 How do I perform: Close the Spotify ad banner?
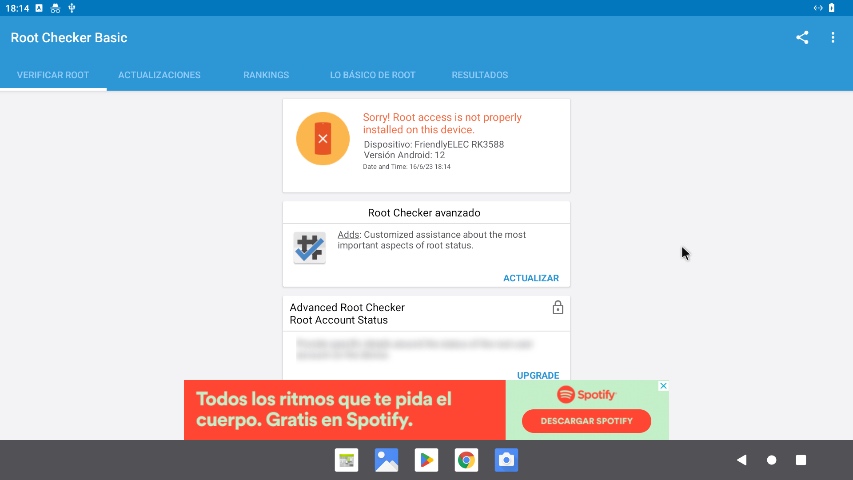[663, 386]
